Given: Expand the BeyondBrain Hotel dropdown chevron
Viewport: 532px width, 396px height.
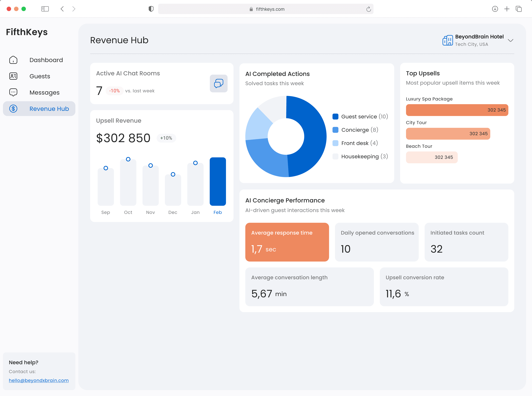Looking at the screenshot, I should coord(511,40).
